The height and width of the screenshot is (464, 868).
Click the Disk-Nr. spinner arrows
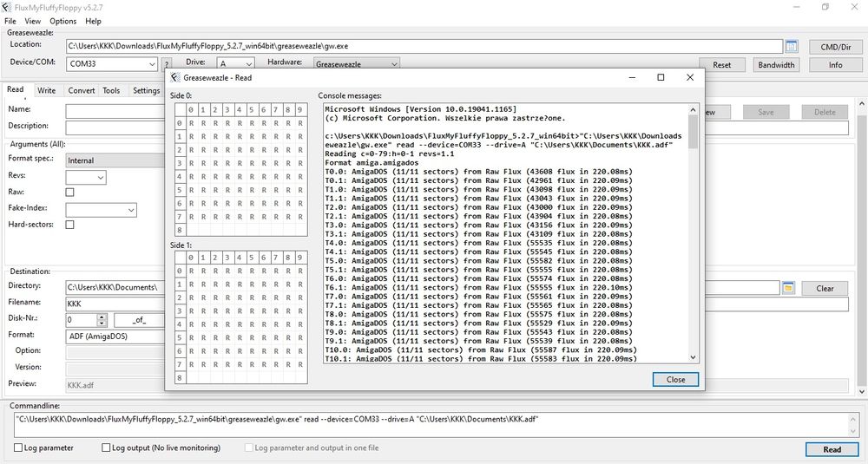pyautogui.click(x=102, y=320)
